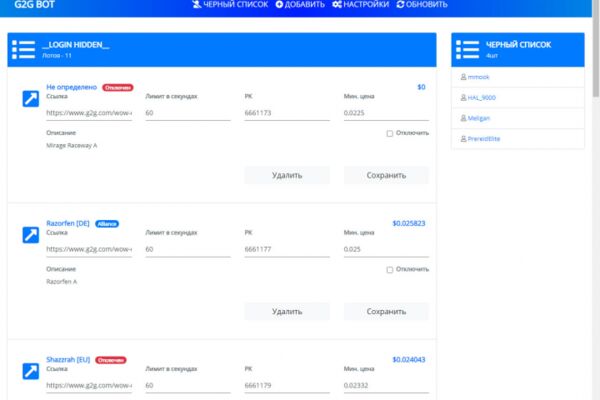This screenshot has height=400, width=600.
Task: Click the red badge next to Shazzrah [EU]
Action: tap(111, 360)
